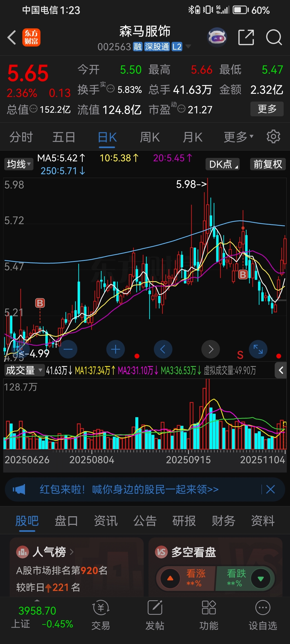Image resolution: width=290 pixels, height=644 pixels.
Task: Tap the megaphone icon in banner
Action: pos(19,489)
